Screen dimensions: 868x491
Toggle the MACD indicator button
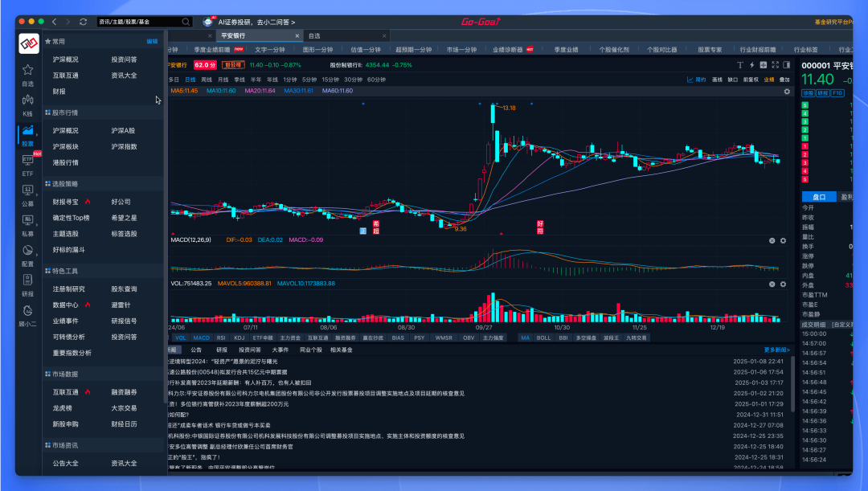pyautogui.click(x=202, y=338)
